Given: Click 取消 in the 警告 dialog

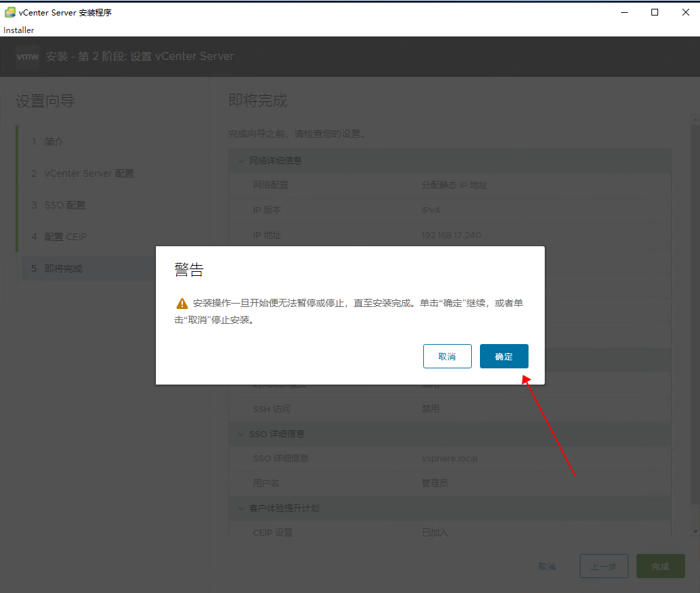Looking at the screenshot, I should (x=448, y=356).
